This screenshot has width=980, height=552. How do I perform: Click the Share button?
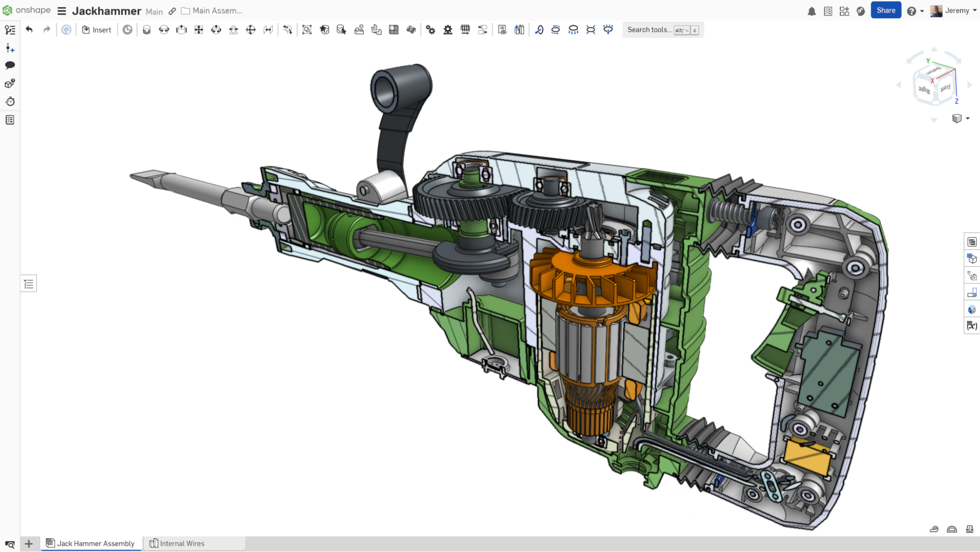[x=885, y=10]
